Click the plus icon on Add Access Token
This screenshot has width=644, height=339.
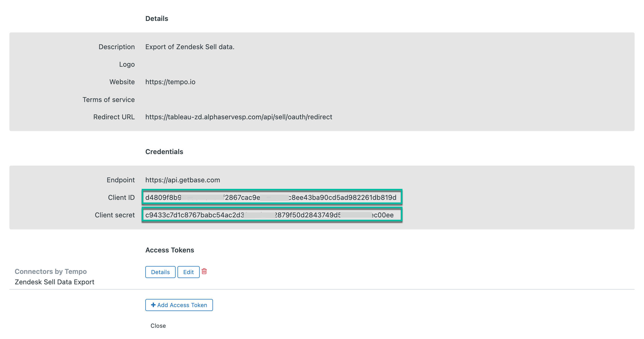pyautogui.click(x=153, y=305)
